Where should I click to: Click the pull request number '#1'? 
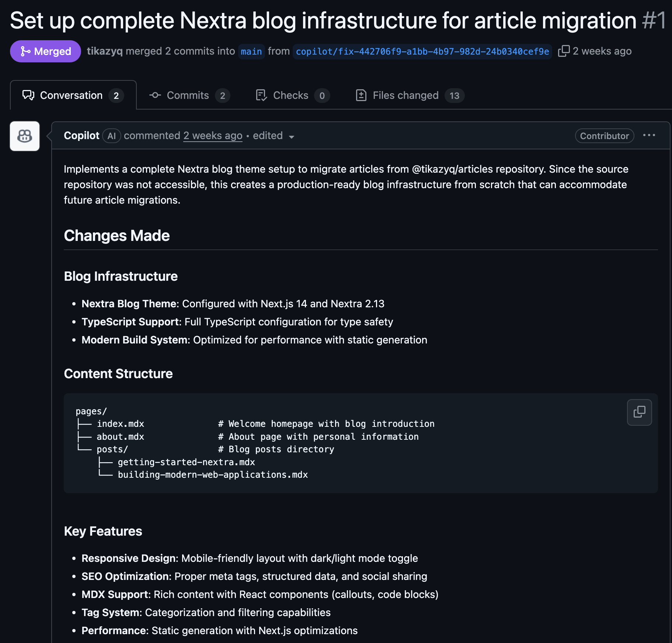[654, 20]
